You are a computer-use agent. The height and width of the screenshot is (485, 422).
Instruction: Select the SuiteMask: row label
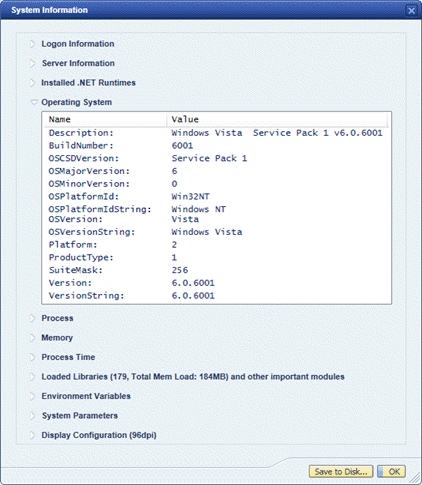click(75, 270)
